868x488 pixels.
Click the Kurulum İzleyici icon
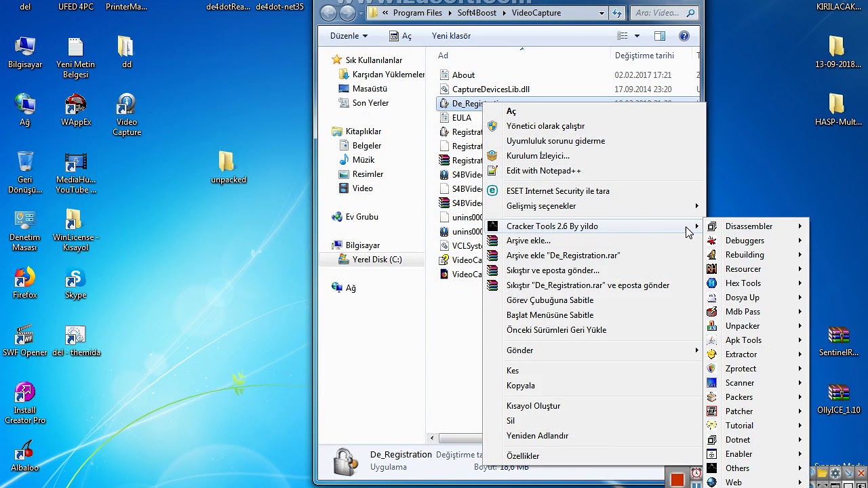pos(492,156)
